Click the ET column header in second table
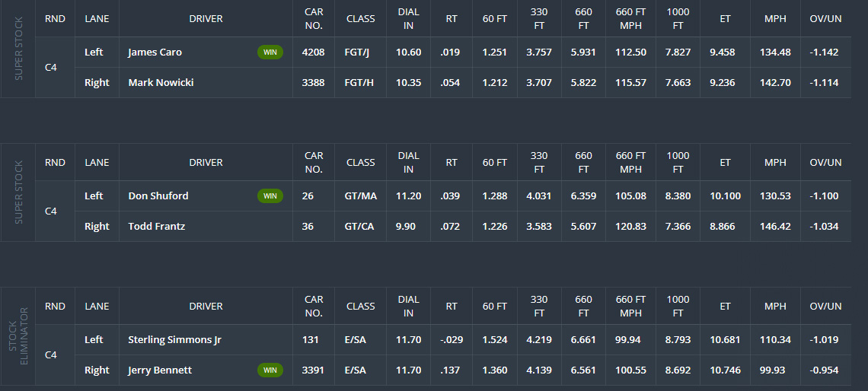868x391 pixels. point(725,163)
